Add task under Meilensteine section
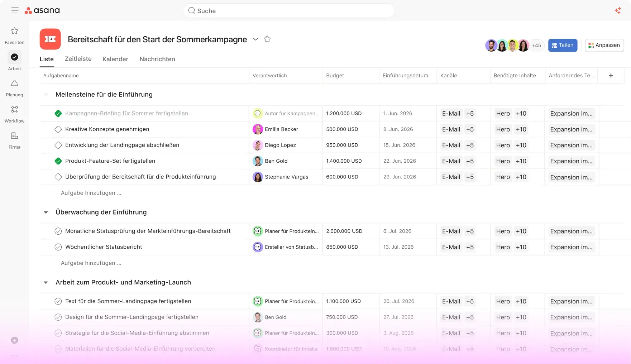 point(91,193)
